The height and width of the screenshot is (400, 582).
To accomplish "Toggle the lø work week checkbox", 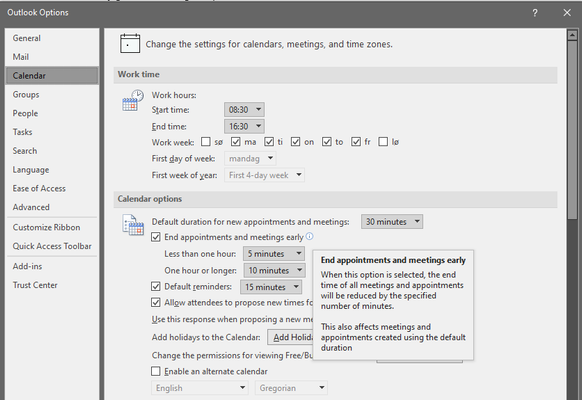I will (x=383, y=142).
